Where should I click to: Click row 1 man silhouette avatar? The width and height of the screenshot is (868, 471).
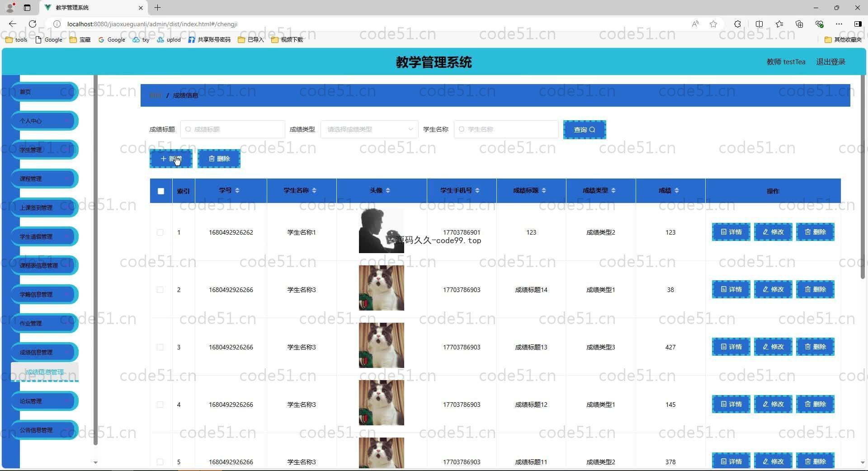coord(382,231)
